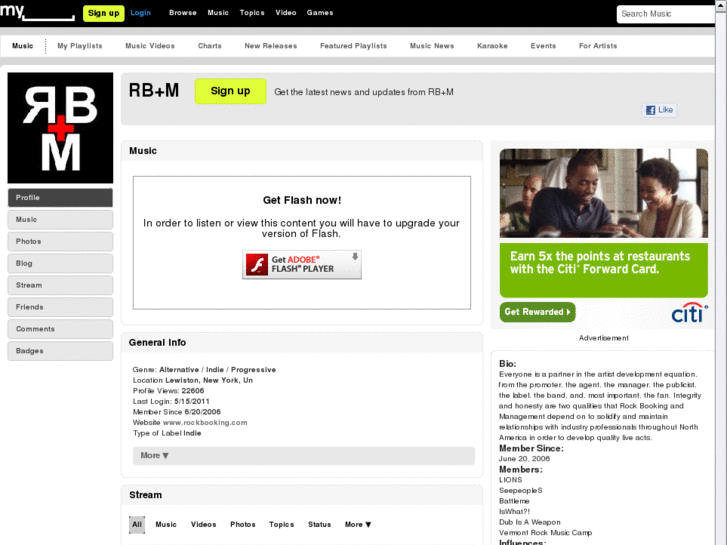
Task: Click the 'Earn 5x the points' ad banner
Action: [x=604, y=270]
